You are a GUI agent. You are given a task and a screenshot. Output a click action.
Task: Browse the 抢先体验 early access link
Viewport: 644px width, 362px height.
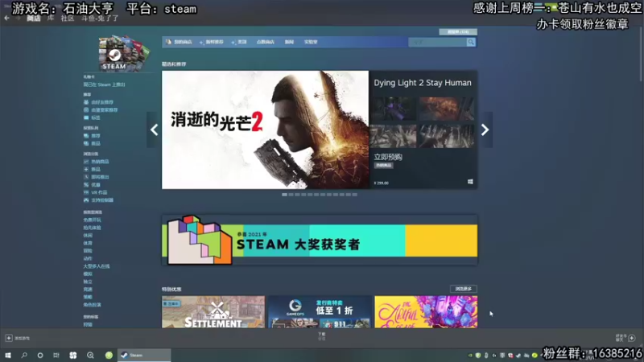92,228
